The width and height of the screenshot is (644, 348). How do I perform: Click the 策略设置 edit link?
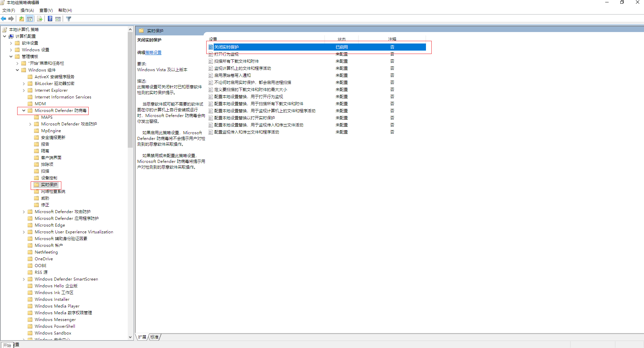pyautogui.click(x=153, y=53)
